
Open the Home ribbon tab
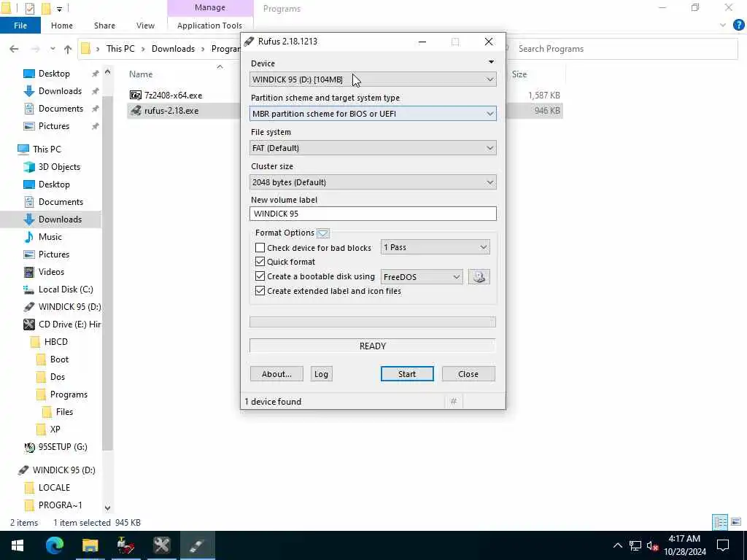point(62,26)
